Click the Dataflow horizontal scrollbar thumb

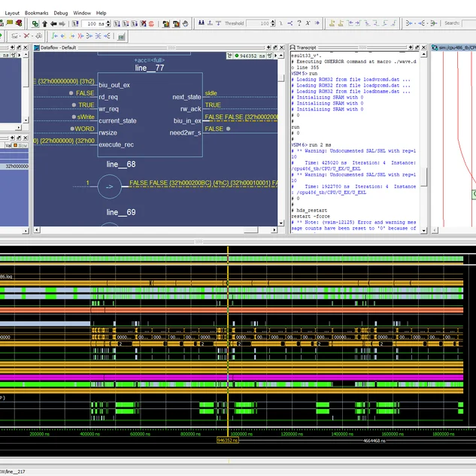click(250, 230)
